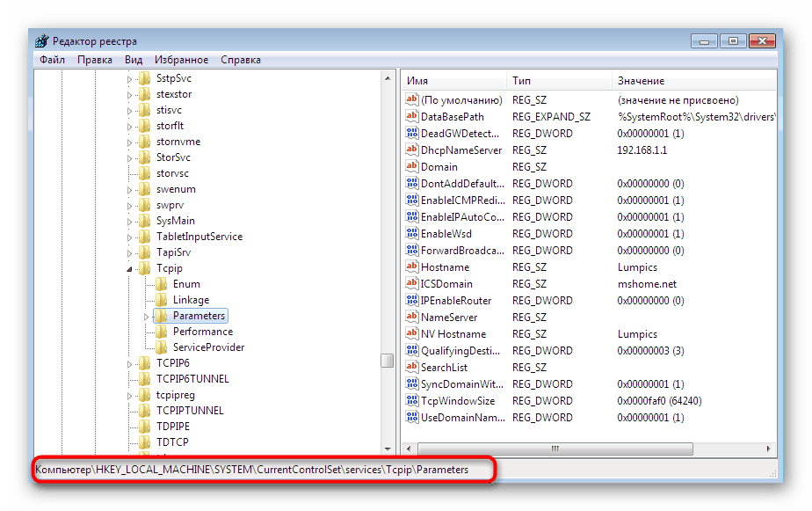The height and width of the screenshot is (511, 812).
Task: Click the DataBasePath string value icon
Action: coord(411,116)
